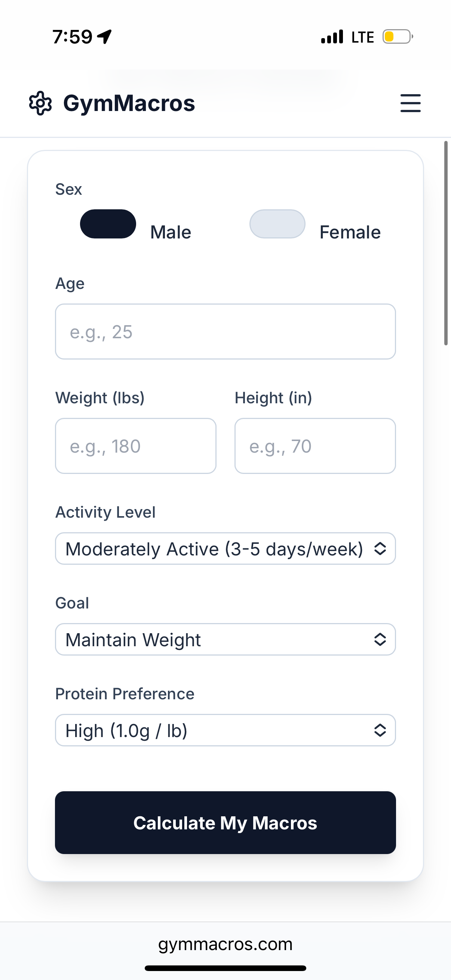Click the GymMacros gear logo icon
The height and width of the screenshot is (980, 451).
(x=40, y=103)
